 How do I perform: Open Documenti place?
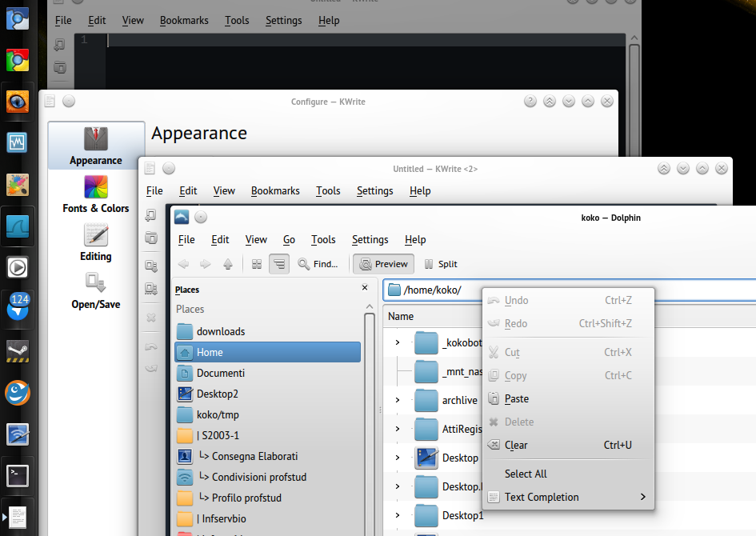point(267,373)
